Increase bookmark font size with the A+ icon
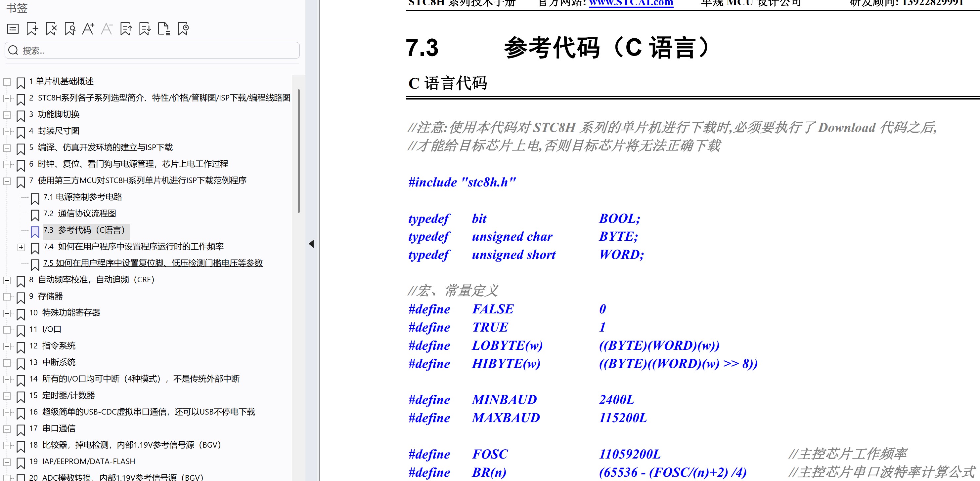Viewport: 980px width, 481px height. 88,29
